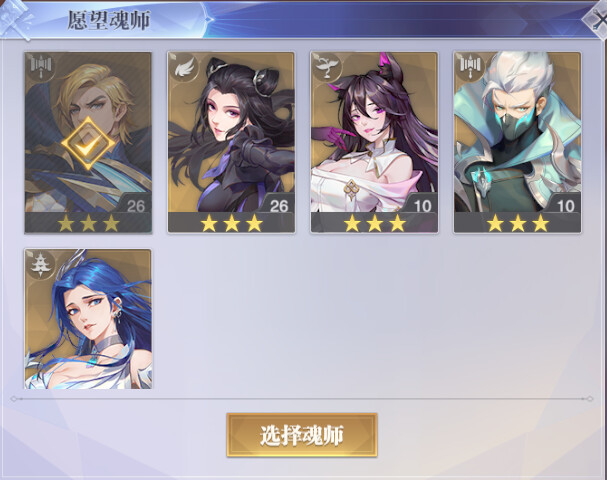Select the black-haired female hero card

231,142
